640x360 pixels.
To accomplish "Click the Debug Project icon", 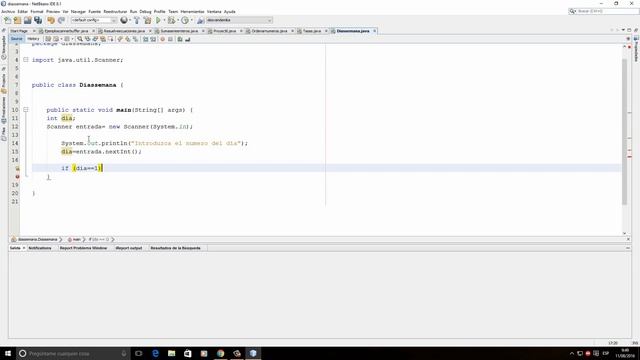I will (x=172, y=20).
